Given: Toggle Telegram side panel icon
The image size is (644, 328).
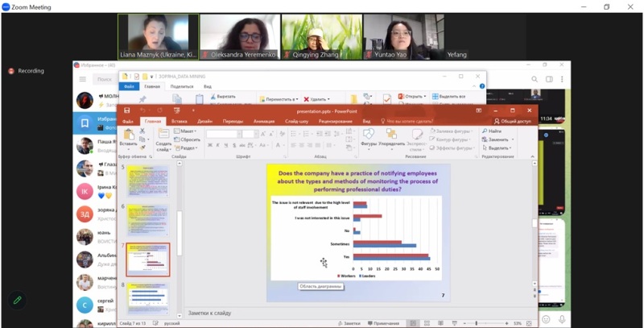Looking at the screenshot, I should pyautogui.click(x=549, y=79).
